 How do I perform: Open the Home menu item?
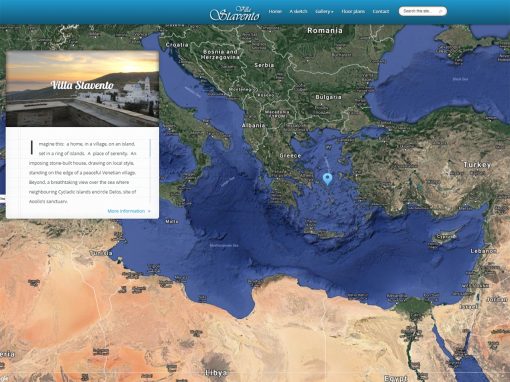[x=275, y=11]
